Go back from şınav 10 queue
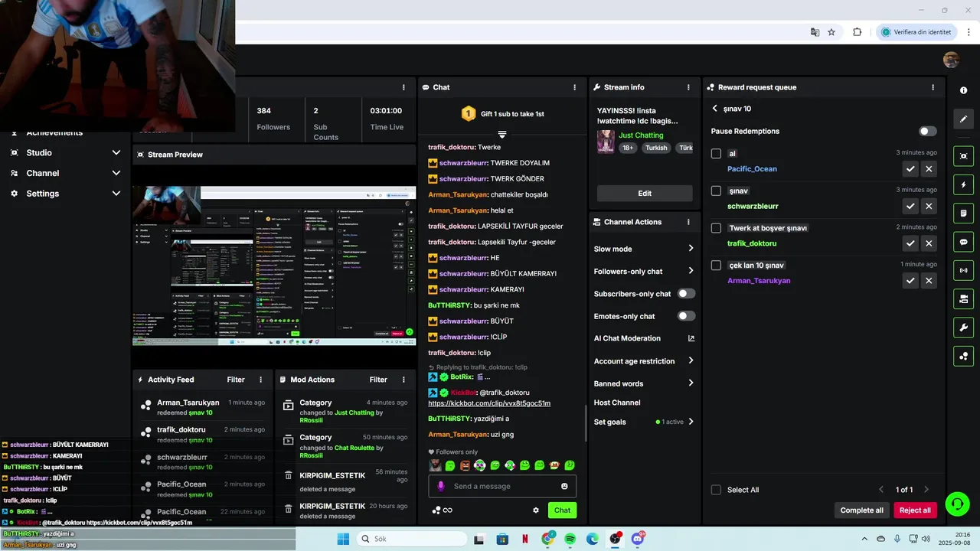Viewport: 980px width, 551px height. (x=715, y=109)
